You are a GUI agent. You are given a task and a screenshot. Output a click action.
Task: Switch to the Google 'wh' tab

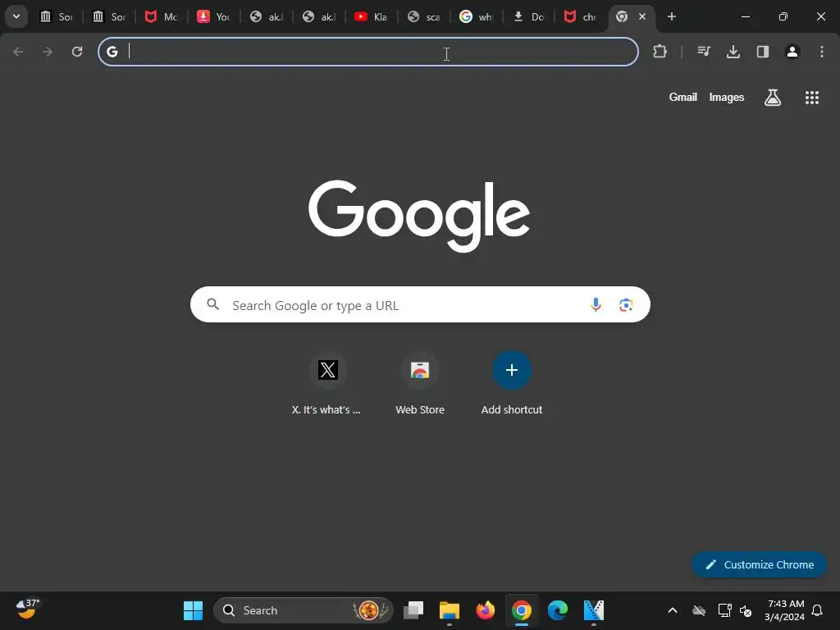(x=477, y=16)
